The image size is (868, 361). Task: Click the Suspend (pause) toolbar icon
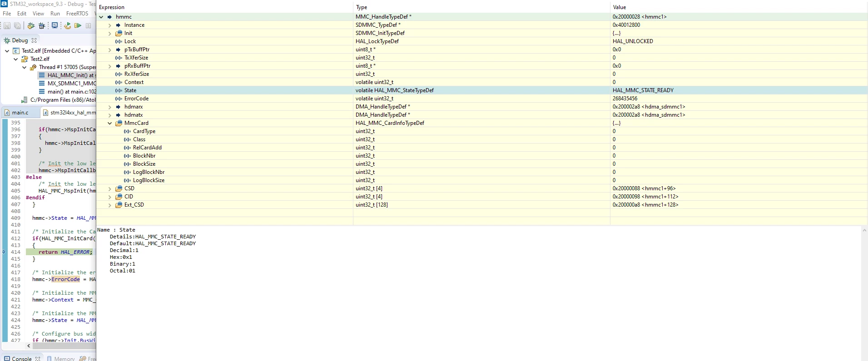click(x=89, y=26)
